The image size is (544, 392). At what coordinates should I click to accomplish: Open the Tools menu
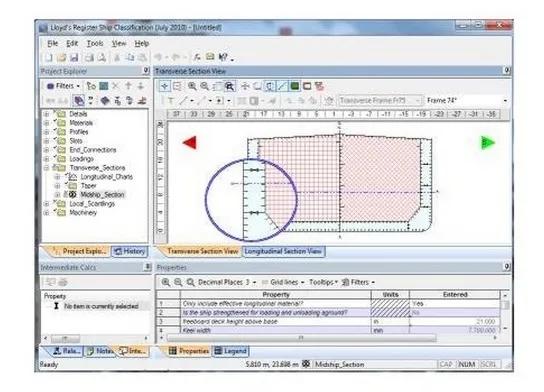click(95, 44)
